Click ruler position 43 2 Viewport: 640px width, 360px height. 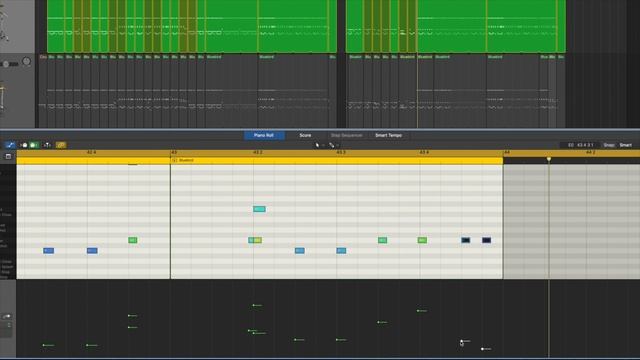click(258, 152)
